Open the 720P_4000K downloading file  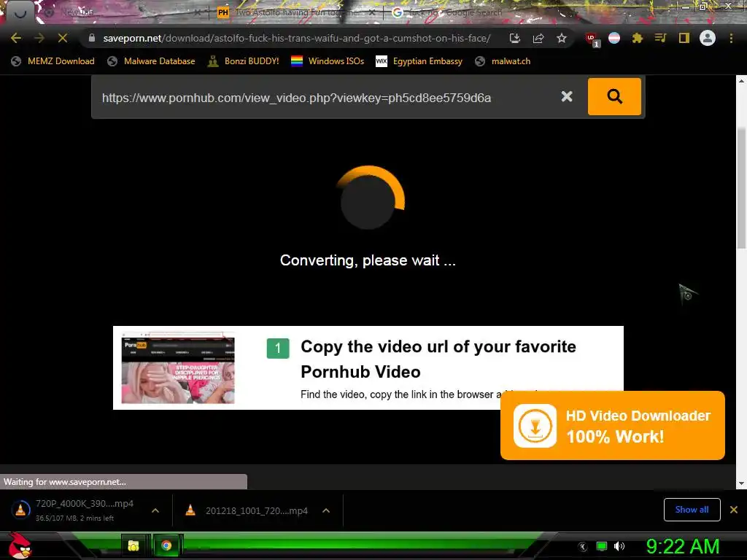pos(76,510)
